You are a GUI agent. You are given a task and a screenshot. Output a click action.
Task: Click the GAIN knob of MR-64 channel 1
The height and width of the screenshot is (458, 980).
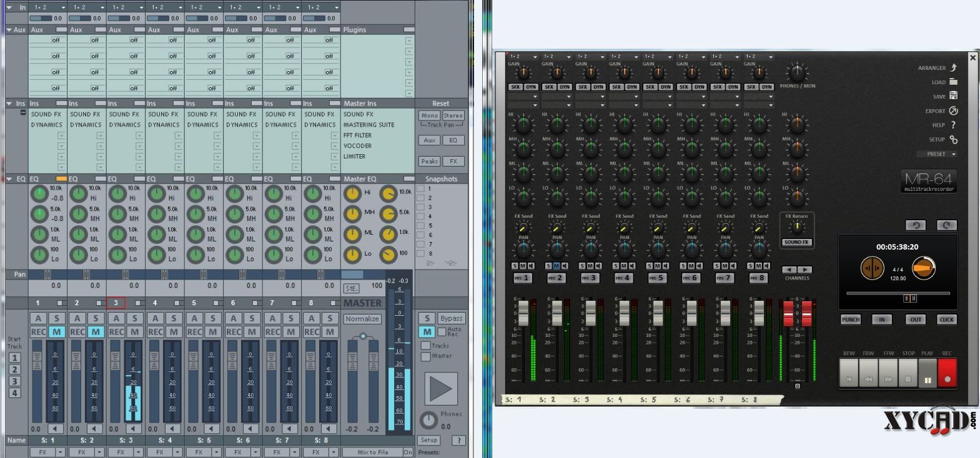click(523, 72)
